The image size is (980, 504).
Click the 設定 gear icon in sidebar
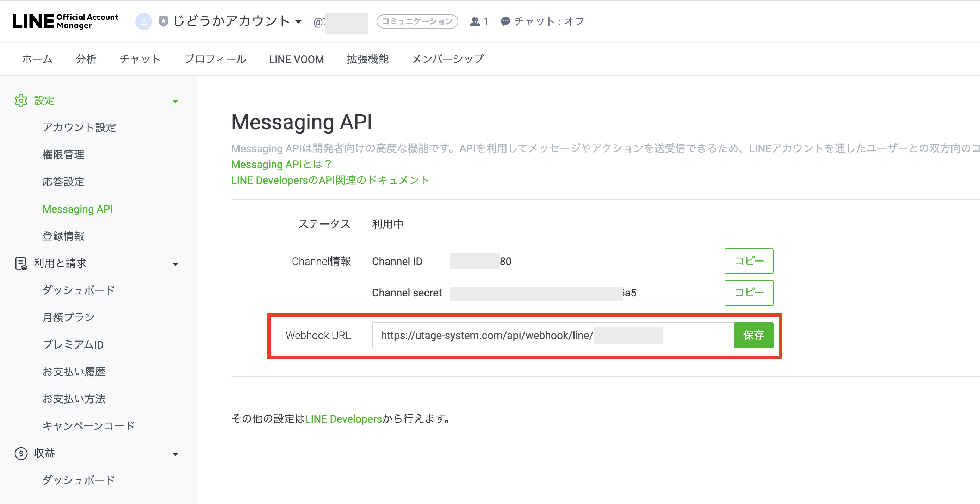click(x=21, y=101)
